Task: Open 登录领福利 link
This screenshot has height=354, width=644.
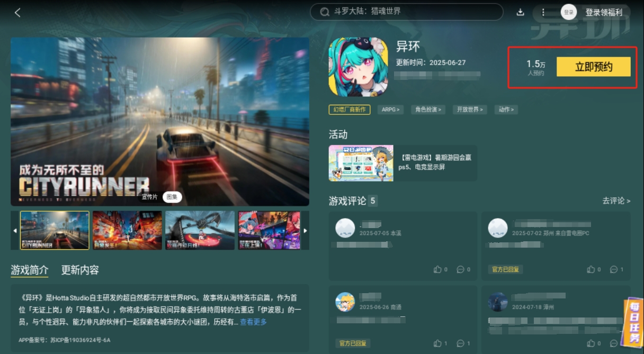Action: pos(604,12)
